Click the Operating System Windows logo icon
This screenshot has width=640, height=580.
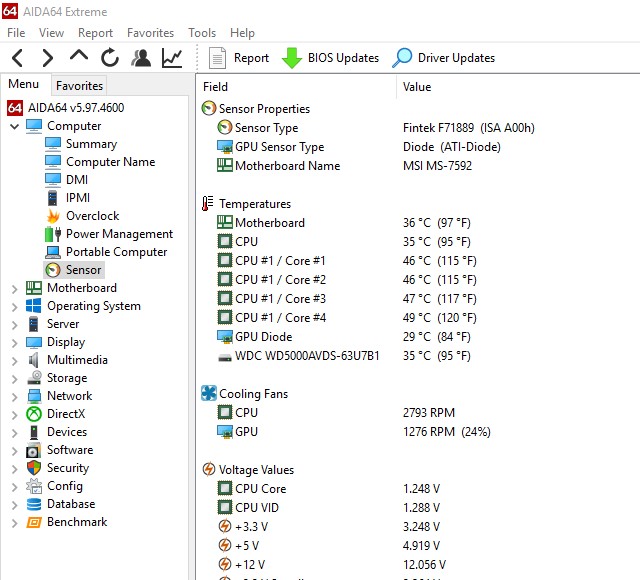click(33, 306)
